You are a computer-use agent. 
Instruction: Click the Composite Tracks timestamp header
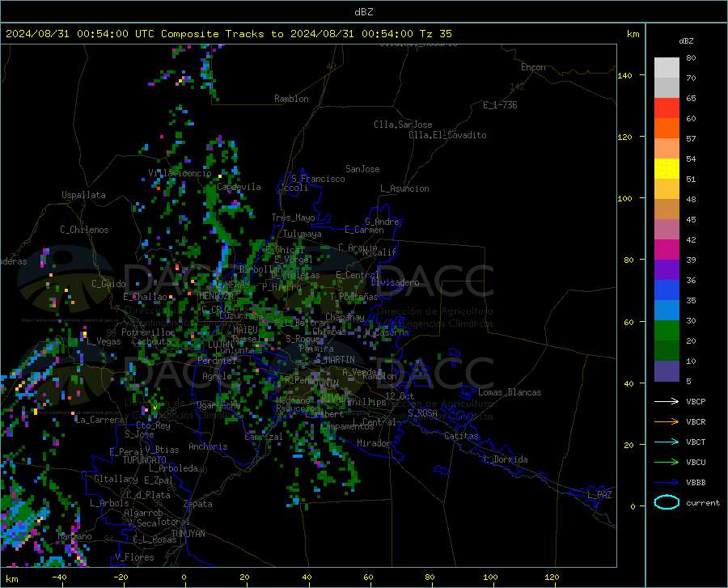pyautogui.click(x=228, y=34)
